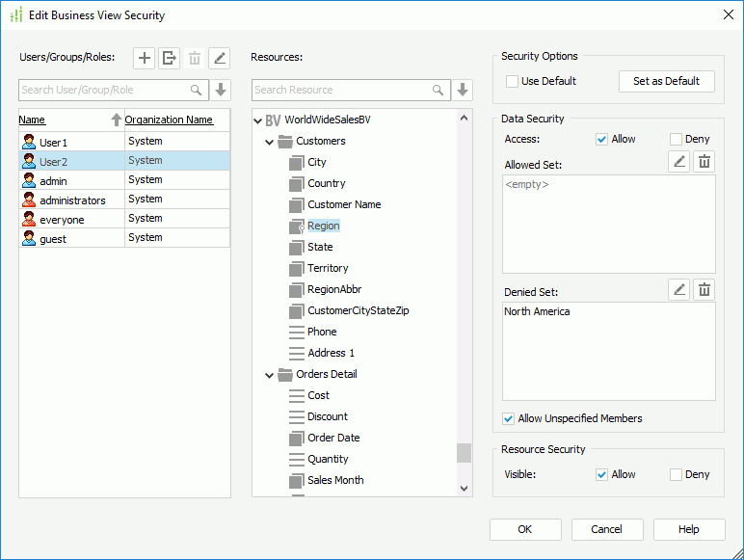Check the Deny box for data Access
Screen dimensions: 744x560
[676, 139]
